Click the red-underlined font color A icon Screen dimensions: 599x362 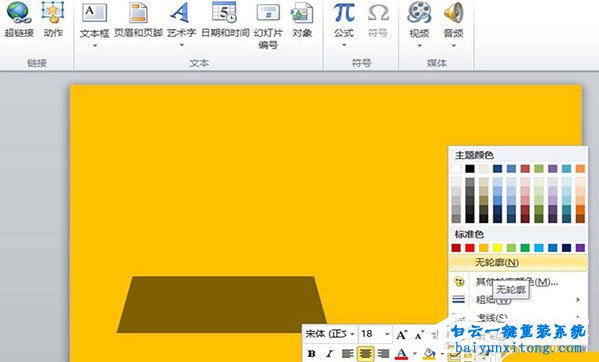click(x=401, y=353)
